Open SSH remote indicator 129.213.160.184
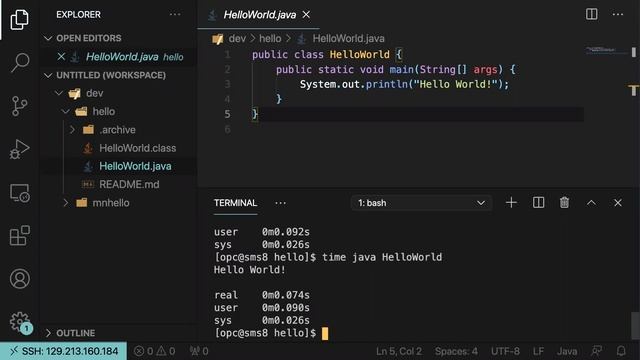The image size is (640, 360). click(x=64, y=351)
